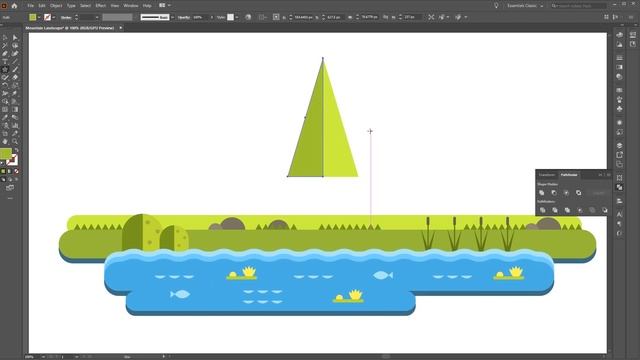Change the screen mode button
Viewport: 640px width, 360px height.
coord(10,188)
